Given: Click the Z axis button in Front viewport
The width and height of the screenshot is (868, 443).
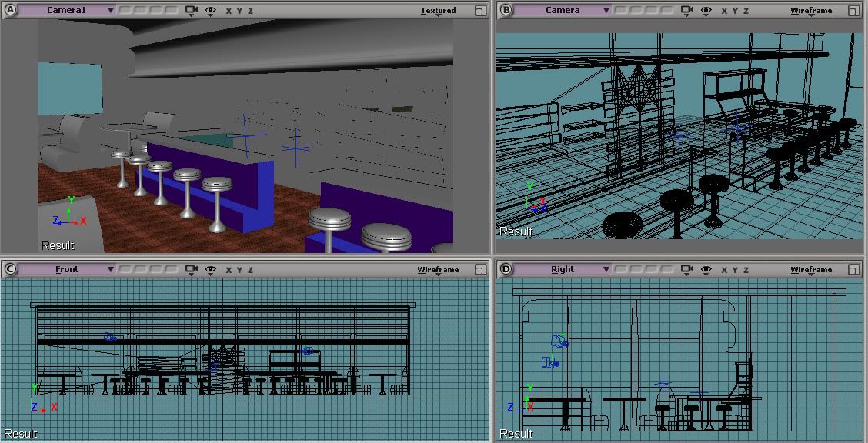Looking at the screenshot, I should (x=250, y=270).
